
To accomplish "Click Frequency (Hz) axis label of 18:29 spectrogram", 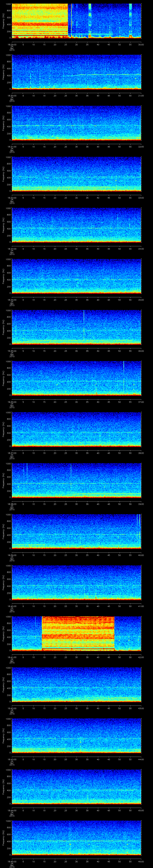I will pyautogui.click(x=3, y=21).
